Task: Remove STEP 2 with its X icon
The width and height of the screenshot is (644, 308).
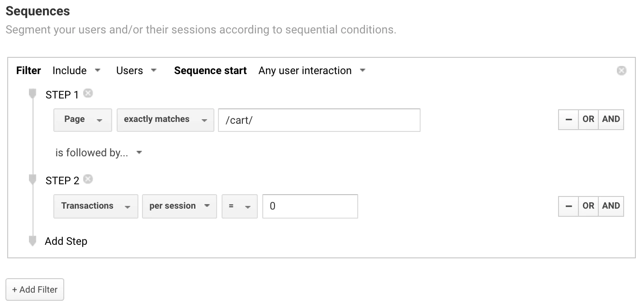Action: [88, 179]
